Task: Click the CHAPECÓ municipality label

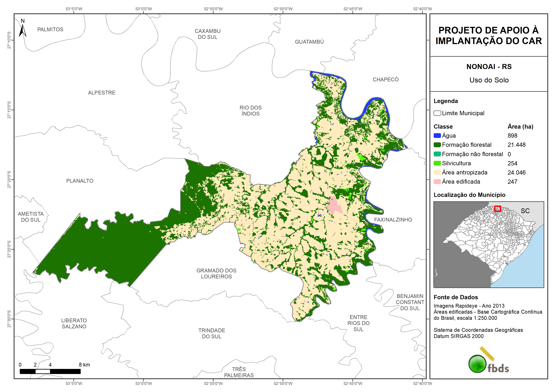Action: 386,80
